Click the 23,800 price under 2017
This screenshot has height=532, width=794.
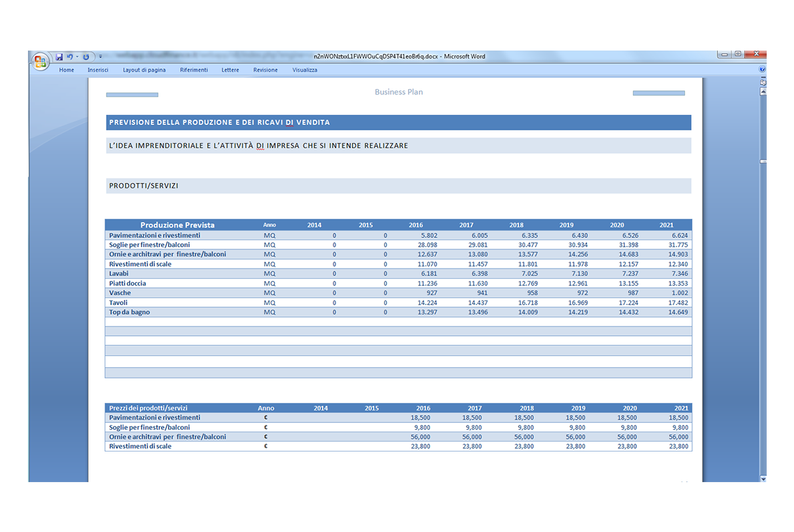click(x=472, y=446)
